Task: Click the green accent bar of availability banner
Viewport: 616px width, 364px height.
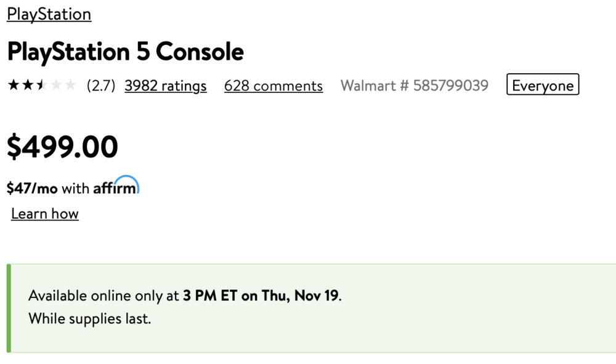Action: (x=9, y=308)
